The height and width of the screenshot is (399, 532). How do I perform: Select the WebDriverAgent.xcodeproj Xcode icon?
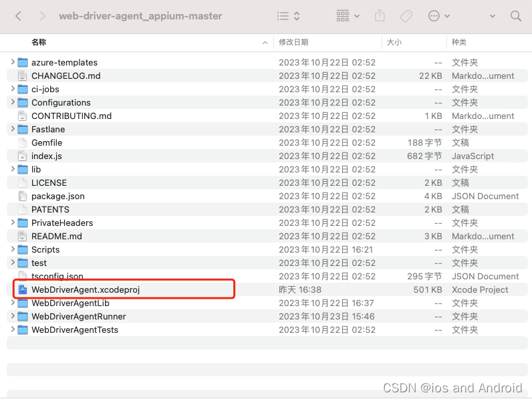tap(23, 289)
